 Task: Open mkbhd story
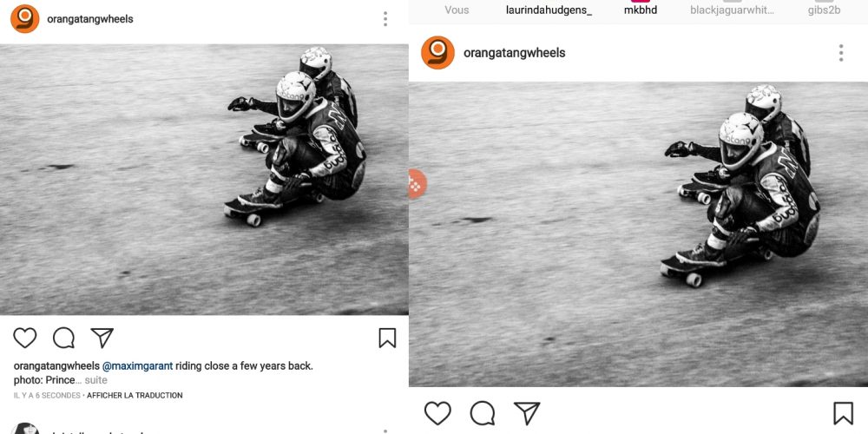click(641, 10)
